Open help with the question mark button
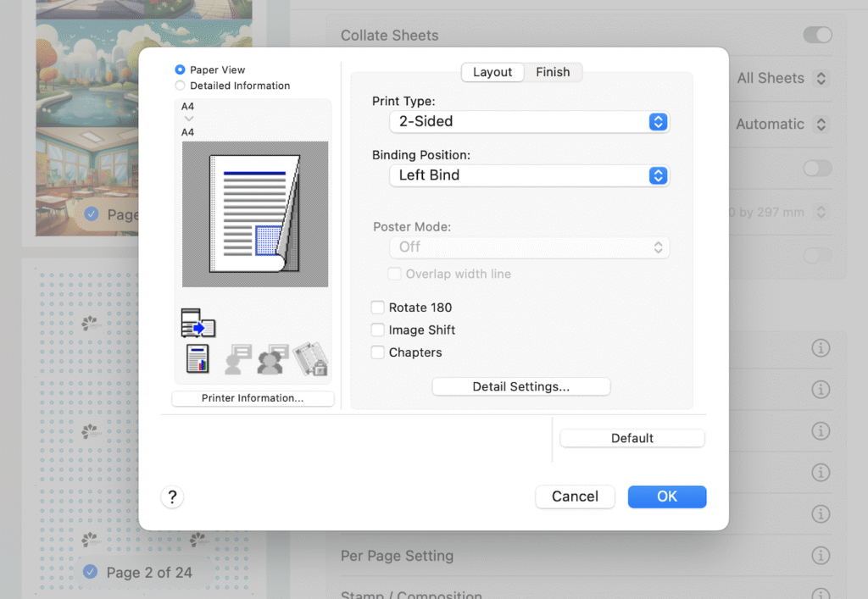Viewport: 868px width, 599px height. point(172,496)
